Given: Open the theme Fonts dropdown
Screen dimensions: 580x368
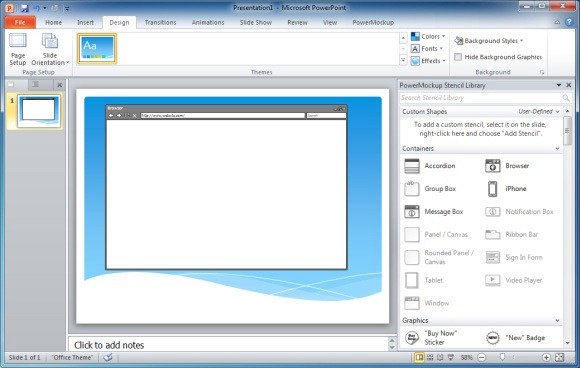Looking at the screenshot, I should click(427, 48).
